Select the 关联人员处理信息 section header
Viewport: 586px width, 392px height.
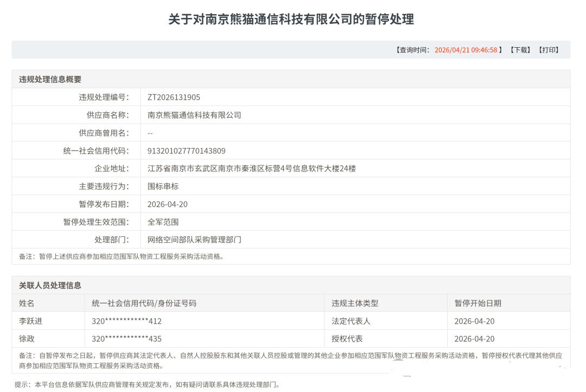[x=50, y=285]
